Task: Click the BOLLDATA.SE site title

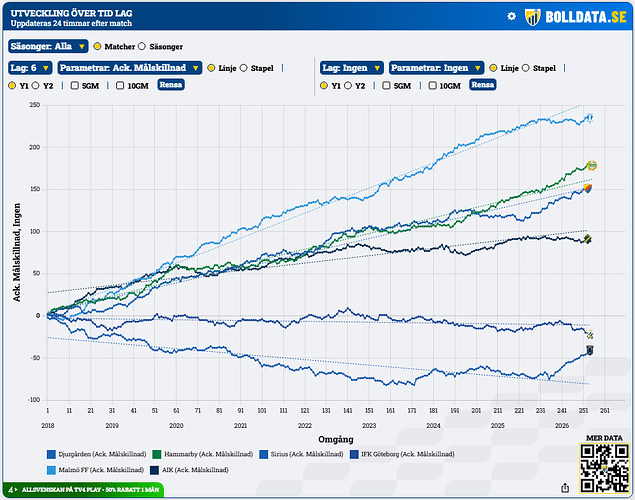Action: (x=586, y=17)
